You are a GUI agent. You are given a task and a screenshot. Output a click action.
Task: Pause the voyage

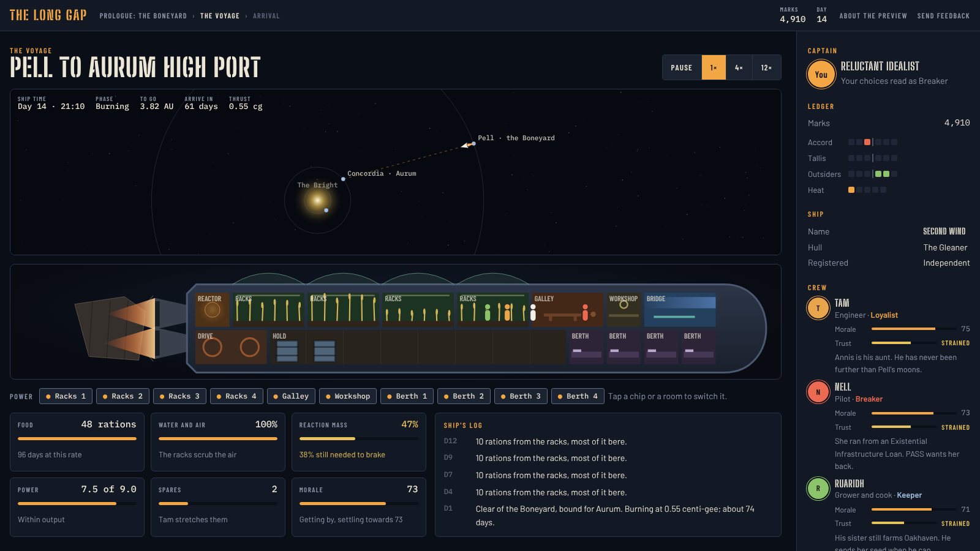682,67
